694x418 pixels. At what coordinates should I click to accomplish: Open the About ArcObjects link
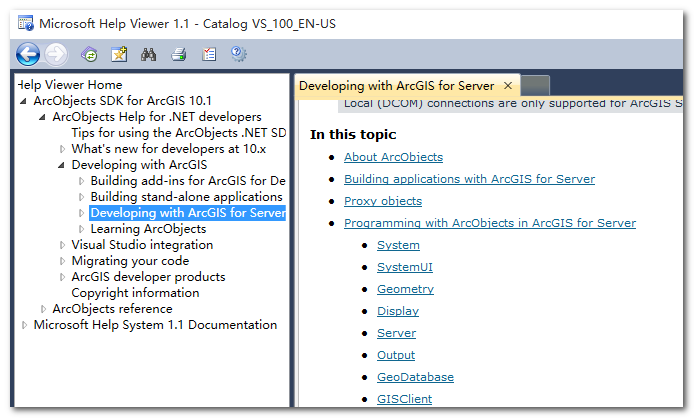click(393, 157)
